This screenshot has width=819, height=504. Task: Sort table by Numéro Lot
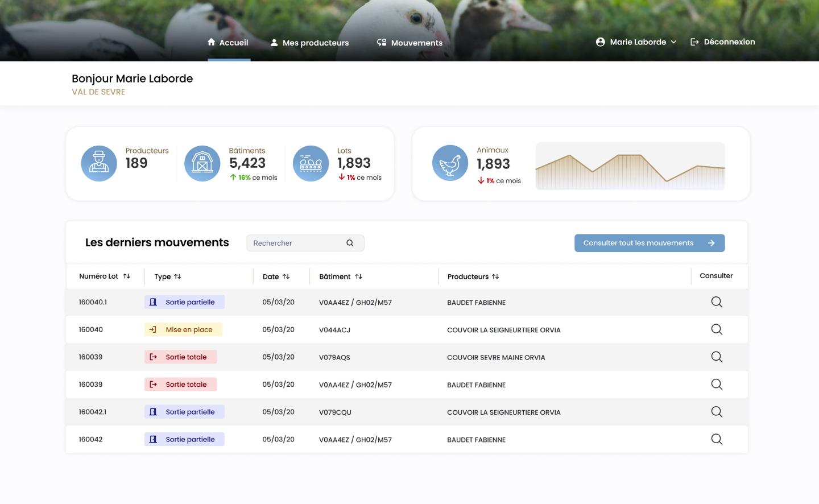point(127,276)
